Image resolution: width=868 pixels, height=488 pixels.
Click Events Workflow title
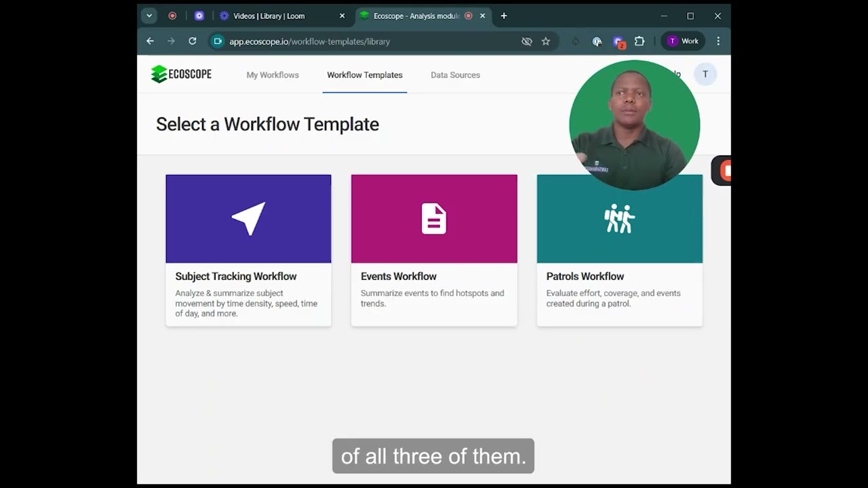(399, 277)
